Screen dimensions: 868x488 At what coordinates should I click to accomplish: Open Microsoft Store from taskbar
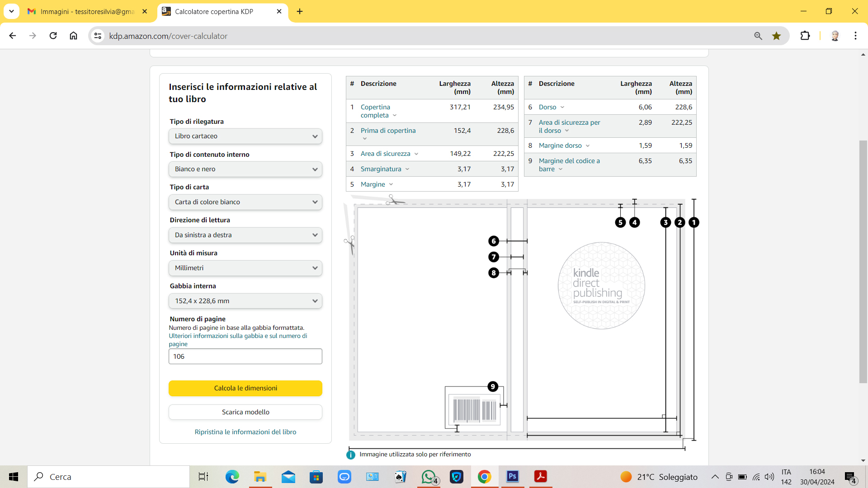(x=316, y=477)
